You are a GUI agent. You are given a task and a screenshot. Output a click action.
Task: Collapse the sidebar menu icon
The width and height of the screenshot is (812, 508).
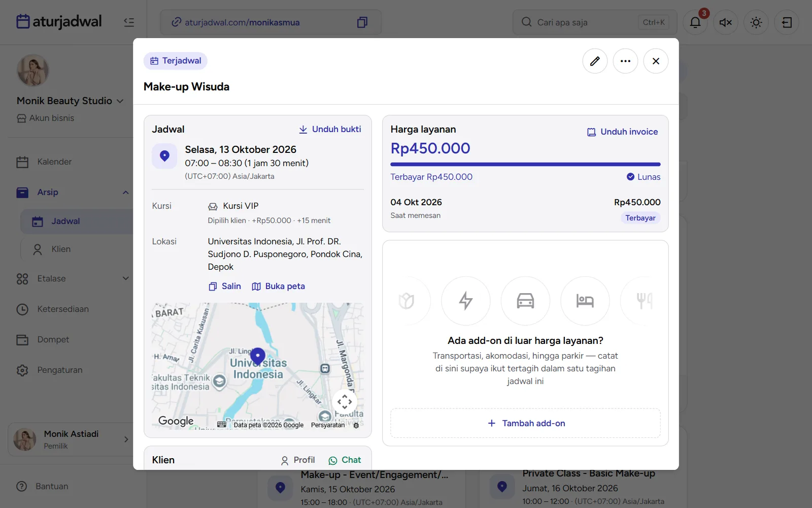129,22
